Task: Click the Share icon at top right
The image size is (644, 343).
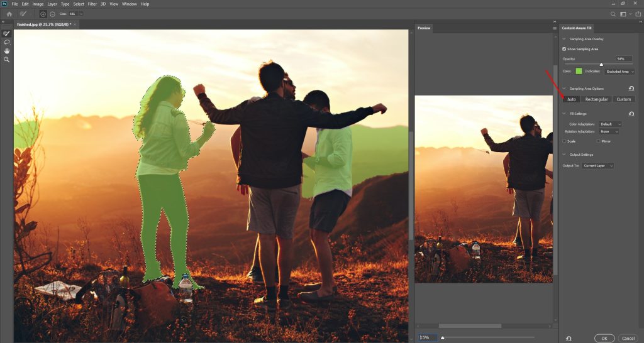Action: [638, 14]
